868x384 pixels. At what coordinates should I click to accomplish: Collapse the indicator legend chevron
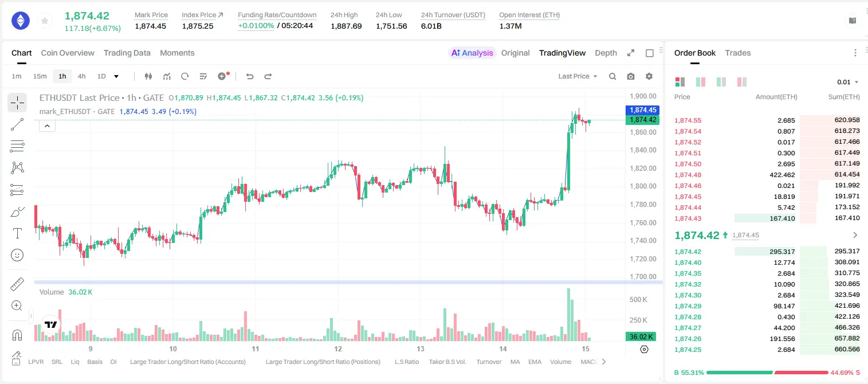point(47,126)
